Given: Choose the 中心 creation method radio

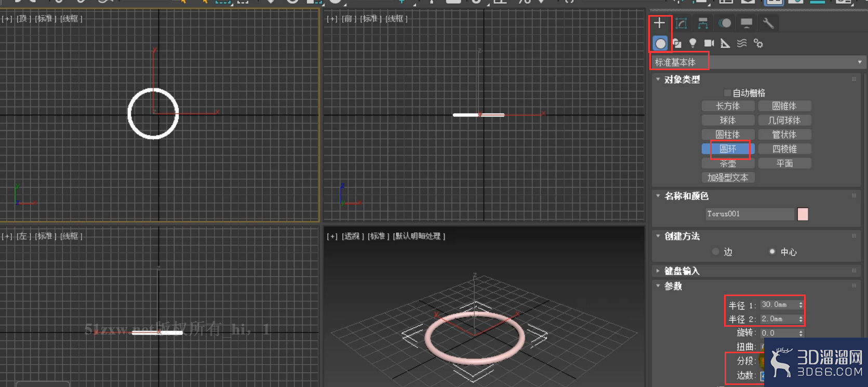Looking at the screenshot, I should [772, 252].
